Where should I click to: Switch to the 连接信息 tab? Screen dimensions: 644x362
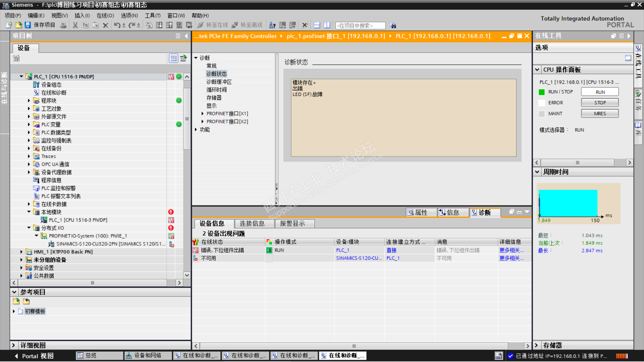(x=252, y=224)
